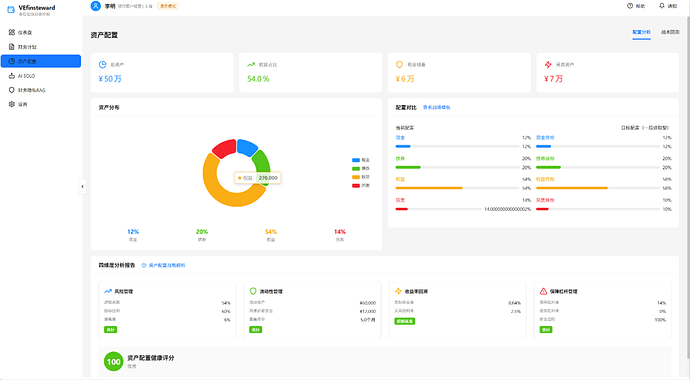The image size is (690, 380).
Task: Click the current cash 12% progress bar
Action: 457,146
